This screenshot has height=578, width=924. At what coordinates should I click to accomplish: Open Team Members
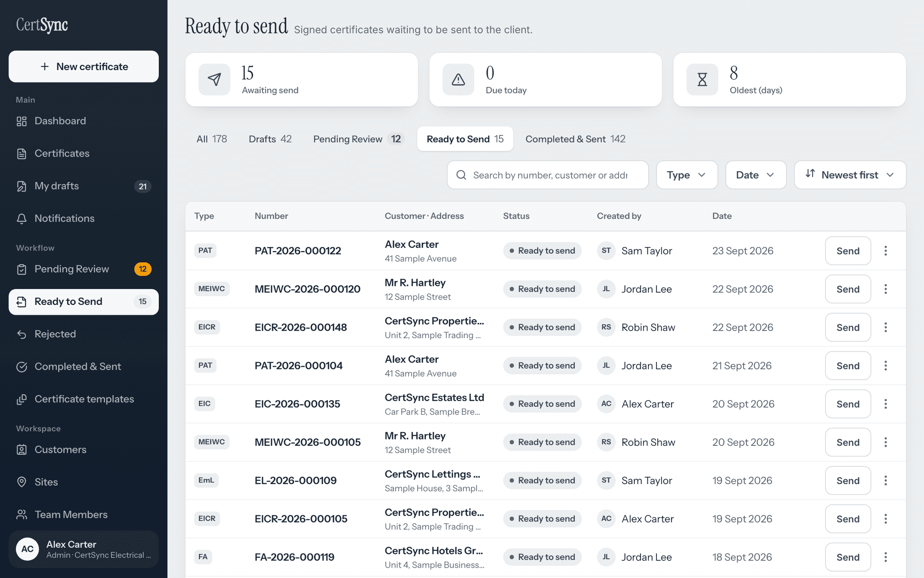[x=83, y=515]
